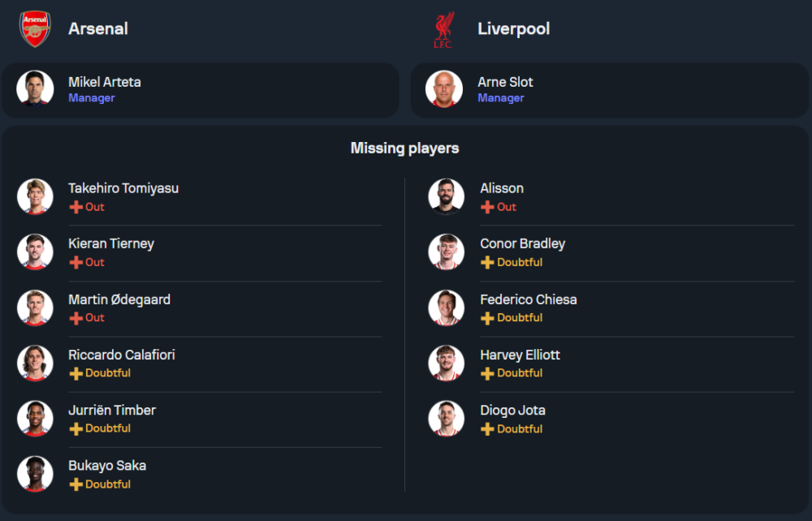
Task: Select Harvey Elliott's player name
Action: coord(520,355)
